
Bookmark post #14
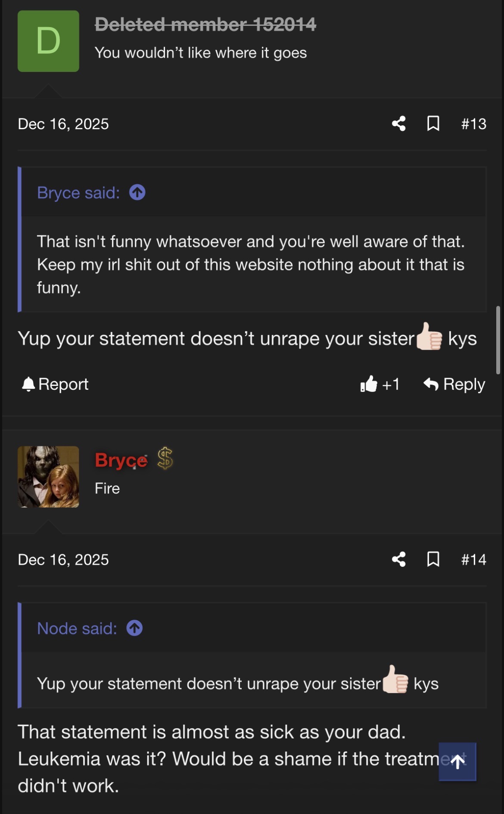pyautogui.click(x=433, y=559)
